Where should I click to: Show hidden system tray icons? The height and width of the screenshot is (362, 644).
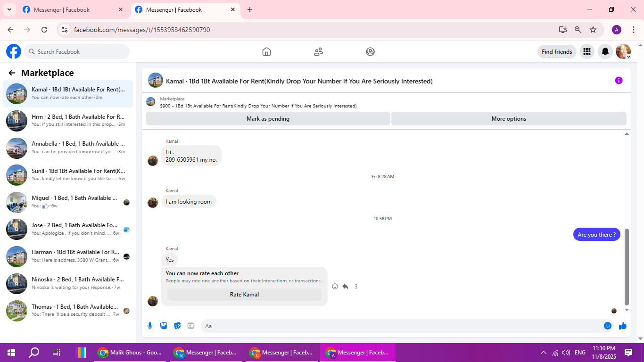click(544, 353)
